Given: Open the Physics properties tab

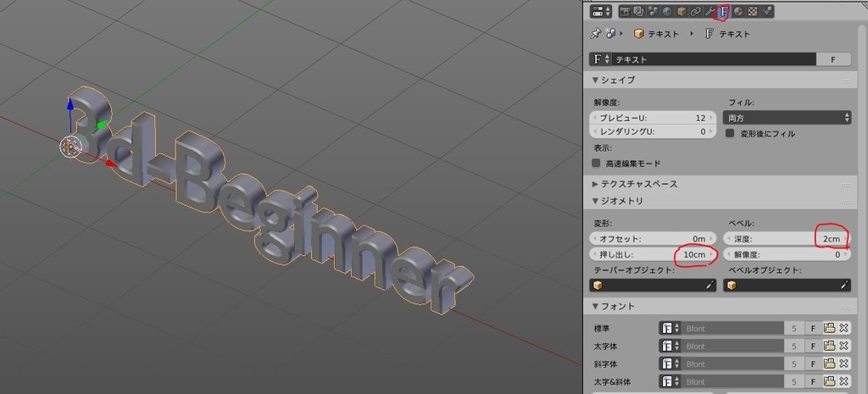Looking at the screenshot, I should pyautogui.click(x=766, y=11).
